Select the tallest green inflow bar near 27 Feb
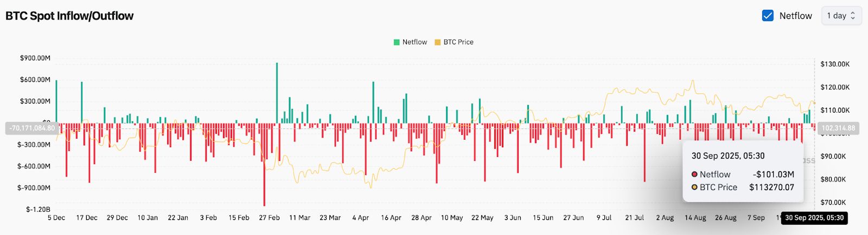This screenshot has width=868, height=235. pyautogui.click(x=277, y=92)
